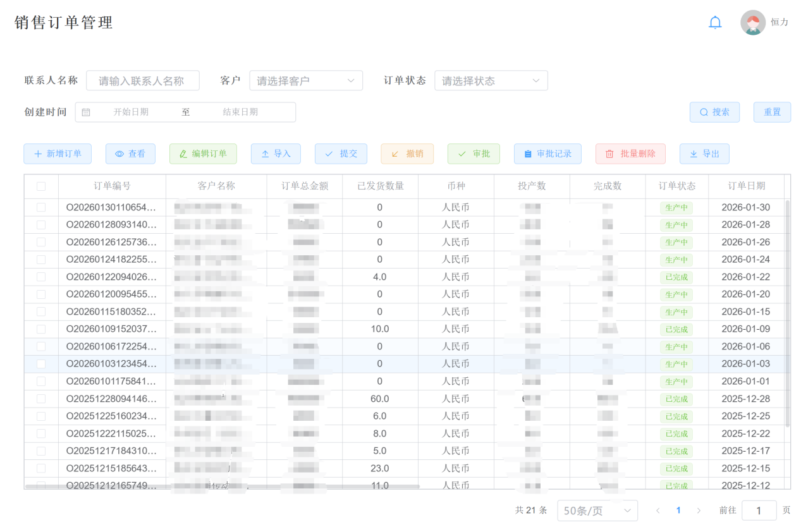Click the notification bell icon
Screen dimensions: 801x532
click(x=715, y=23)
